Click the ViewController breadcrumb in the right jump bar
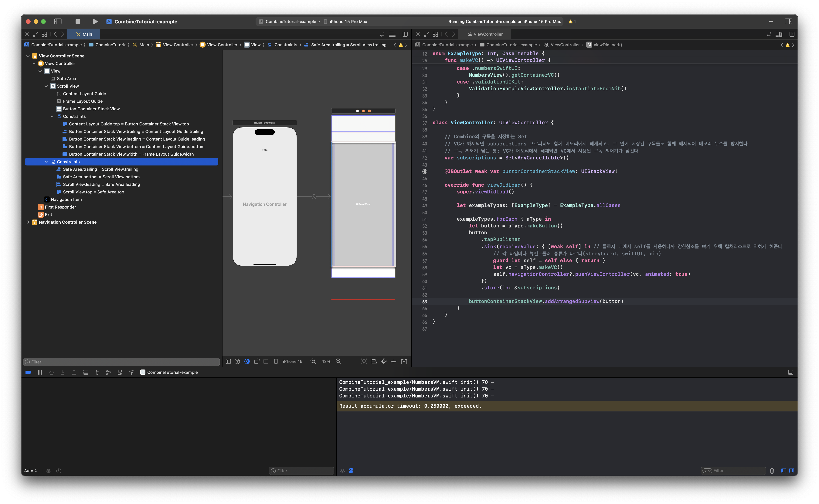Image resolution: width=819 pixels, height=504 pixels. coord(562,45)
